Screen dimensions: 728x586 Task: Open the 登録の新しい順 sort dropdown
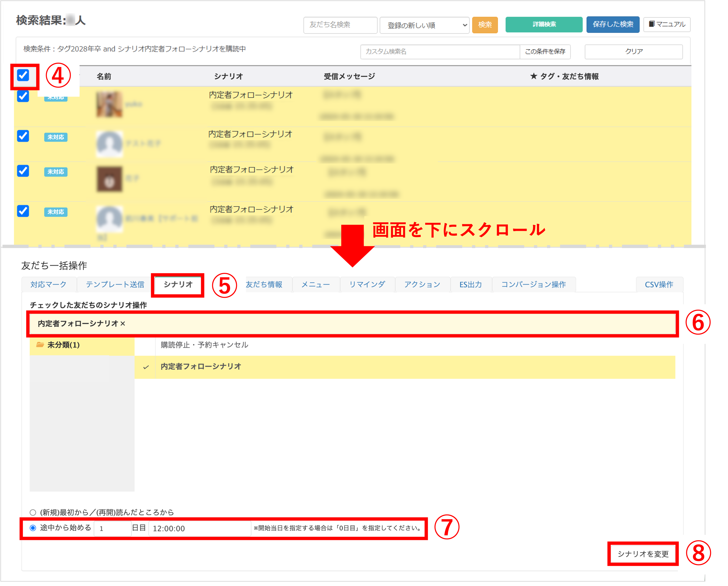[424, 25]
